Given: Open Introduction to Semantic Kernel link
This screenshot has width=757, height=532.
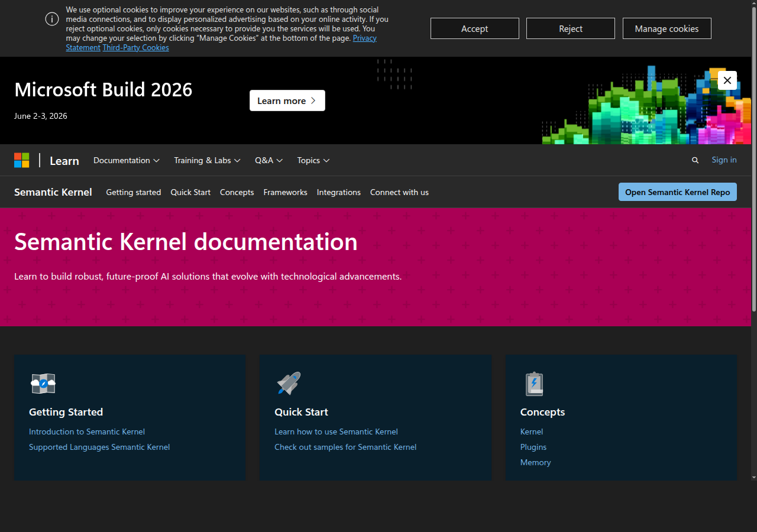Looking at the screenshot, I should pyautogui.click(x=87, y=432).
